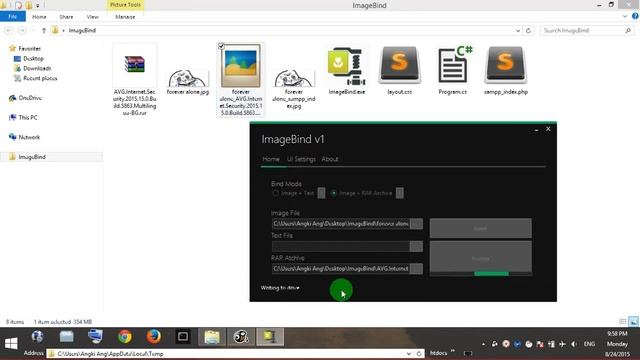This screenshot has width=640, height=360.
Task: Launch Firefox from the taskbar
Action: 154,337
